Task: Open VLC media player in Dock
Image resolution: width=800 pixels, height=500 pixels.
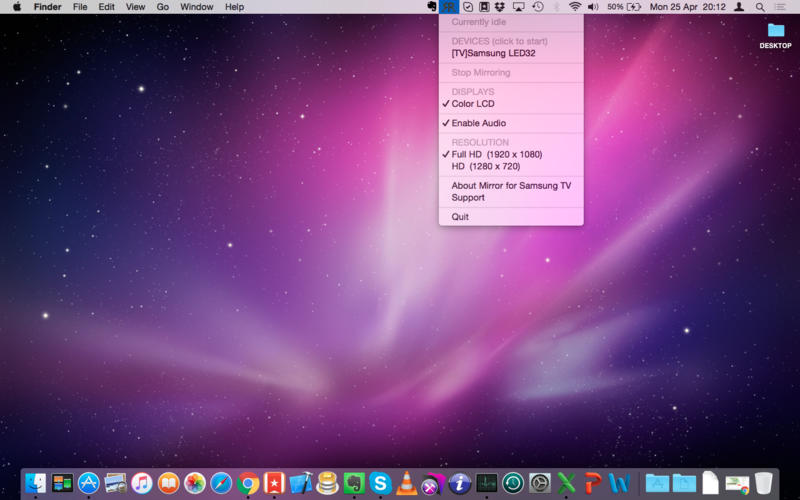Action: tap(406, 483)
